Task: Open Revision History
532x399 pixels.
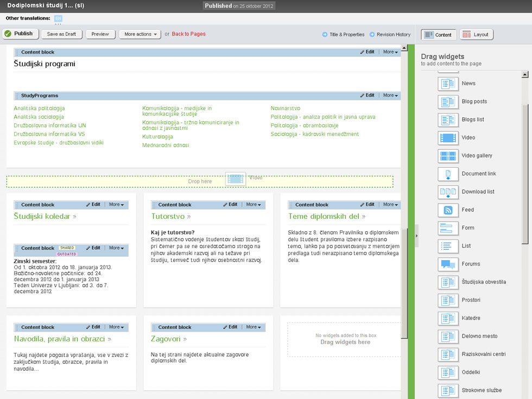Action: (x=390, y=35)
